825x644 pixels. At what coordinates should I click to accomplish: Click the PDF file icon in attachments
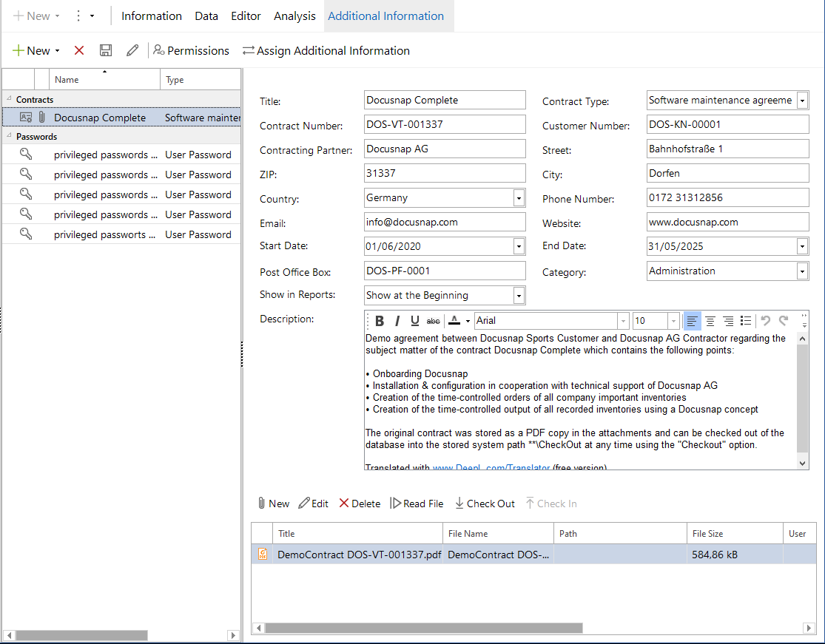(x=263, y=554)
